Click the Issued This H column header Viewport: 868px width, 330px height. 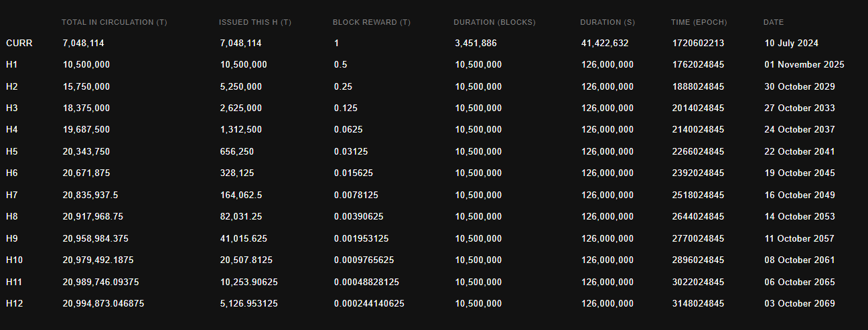point(255,23)
